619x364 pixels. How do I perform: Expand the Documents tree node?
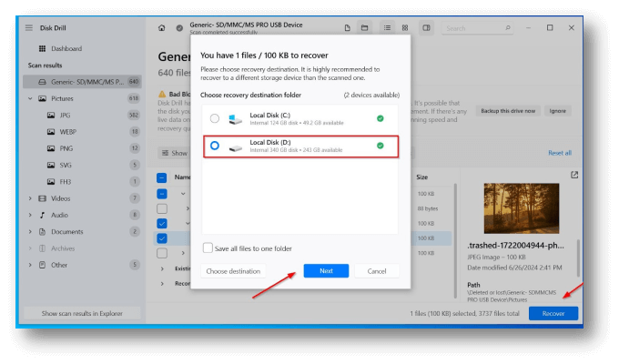click(x=30, y=231)
